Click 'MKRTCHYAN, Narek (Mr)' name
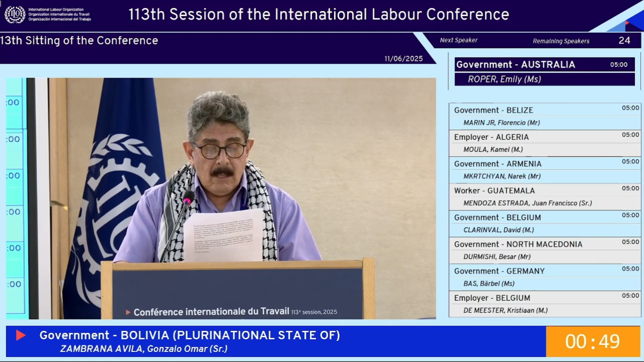This screenshot has width=644, height=362. (502, 176)
